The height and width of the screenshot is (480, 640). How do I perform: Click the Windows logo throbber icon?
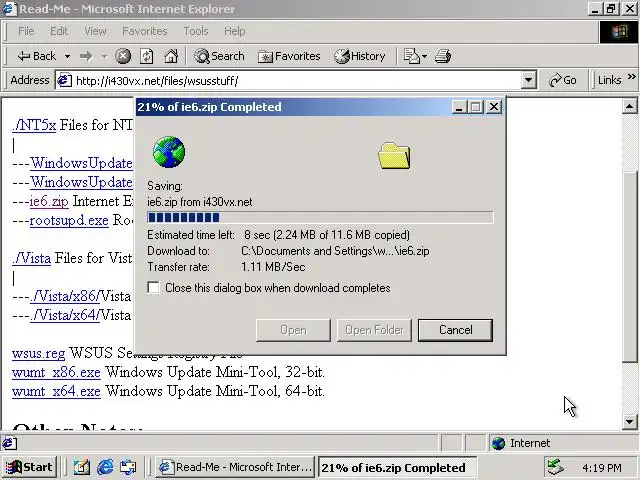(x=619, y=32)
